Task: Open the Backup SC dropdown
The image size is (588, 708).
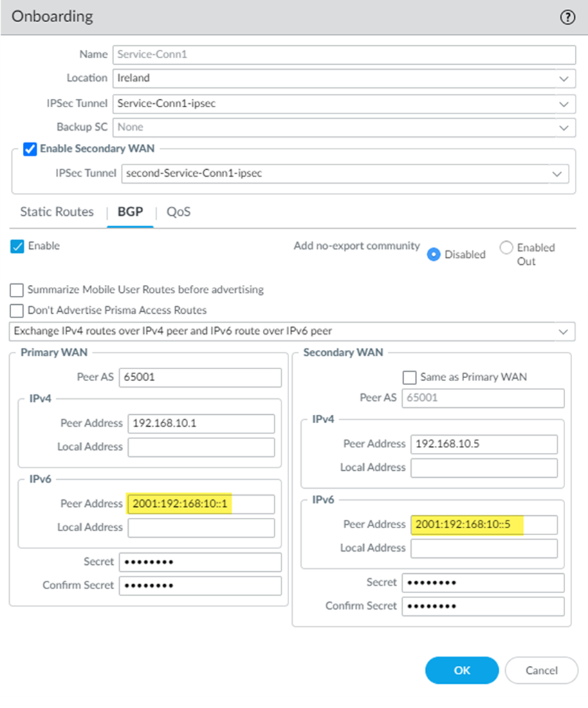Action: pos(563,127)
